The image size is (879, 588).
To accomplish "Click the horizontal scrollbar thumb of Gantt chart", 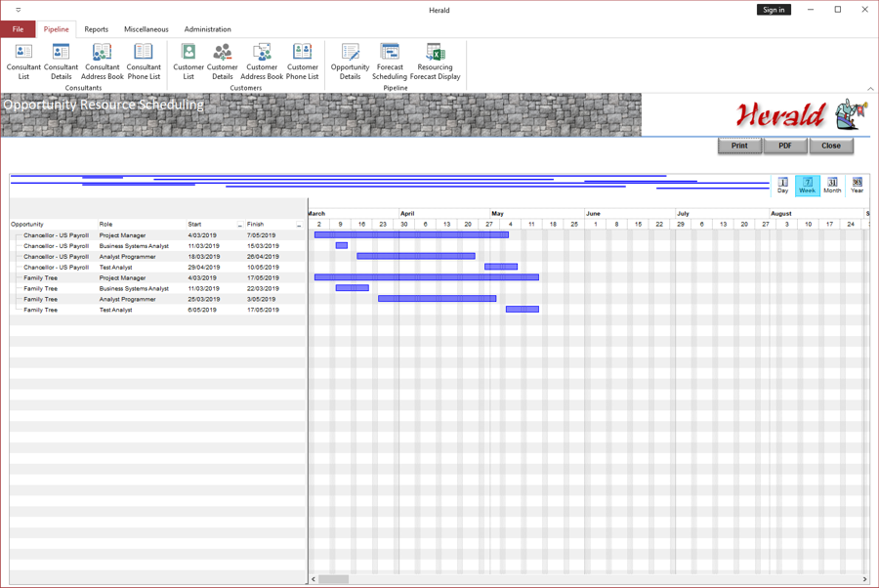I will pyautogui.click(x=334, y=579).
